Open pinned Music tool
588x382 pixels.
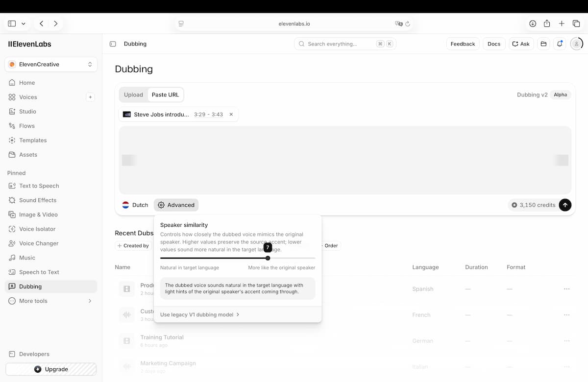click(x=51, y=258)
